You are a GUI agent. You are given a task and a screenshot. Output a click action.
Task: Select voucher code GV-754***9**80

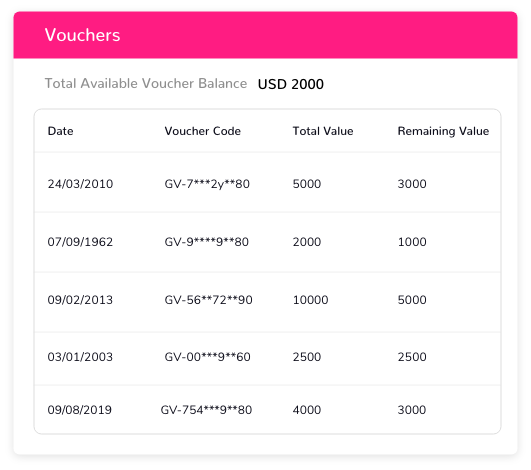206,410
